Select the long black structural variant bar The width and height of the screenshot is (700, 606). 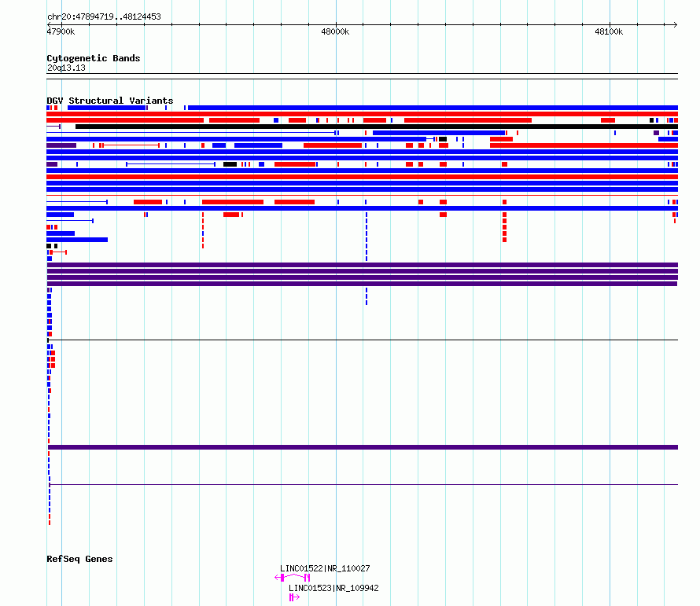pyautogui.click(x=377, y=127)
